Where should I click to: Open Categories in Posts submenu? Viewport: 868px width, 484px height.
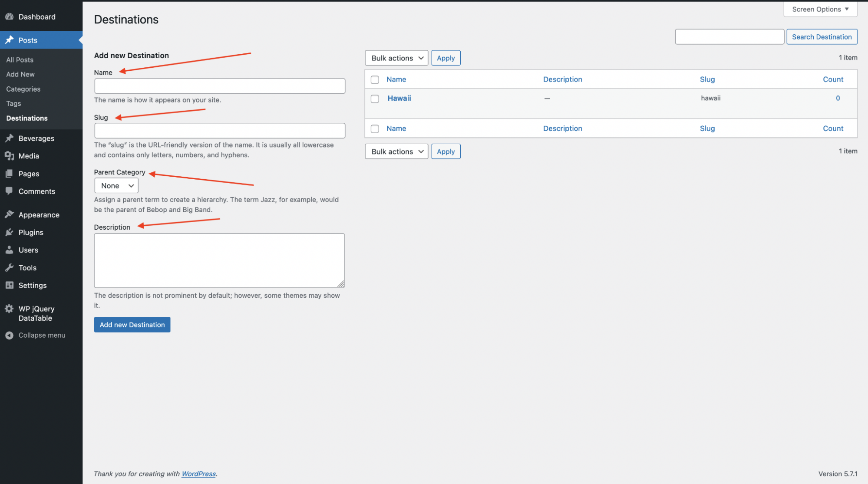coord(23,89)
